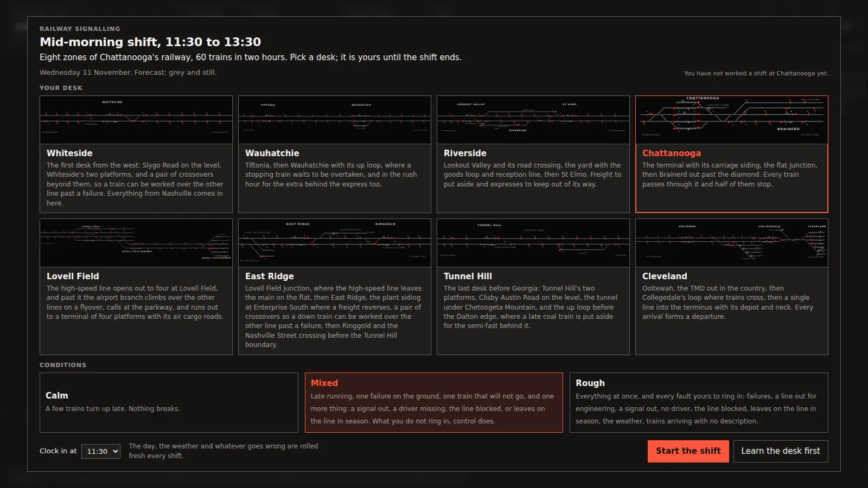Start the shift
The width and height of the screenshot is (868, 488).
tap(688, 451)
